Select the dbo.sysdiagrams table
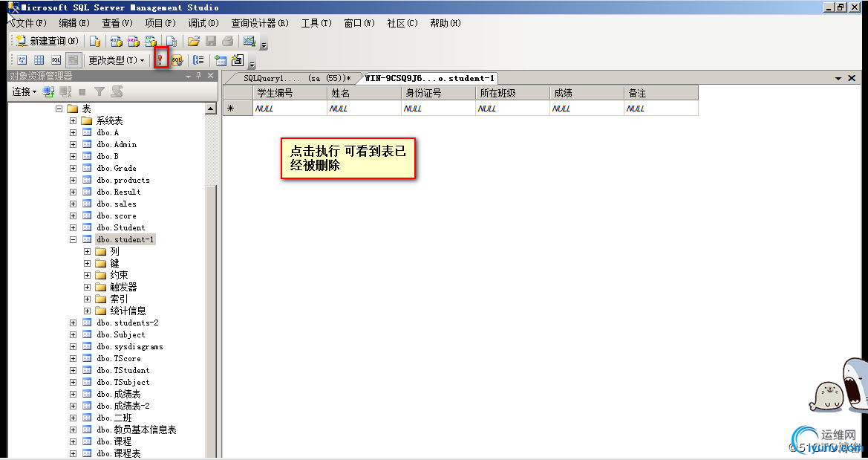 (129, 347)
